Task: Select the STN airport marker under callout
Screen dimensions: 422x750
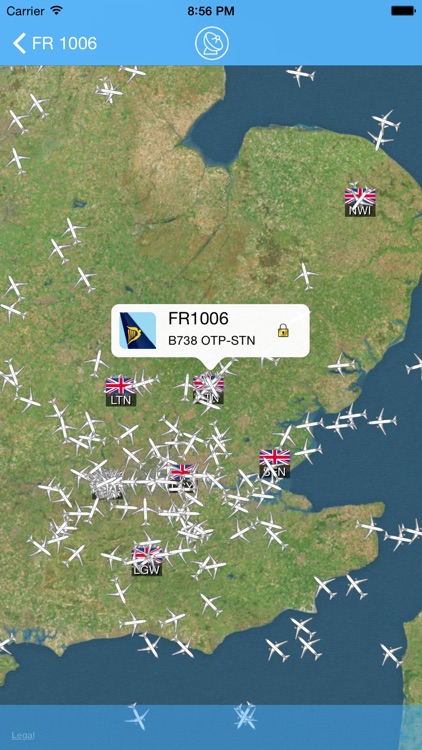Action: pos(209,389)
